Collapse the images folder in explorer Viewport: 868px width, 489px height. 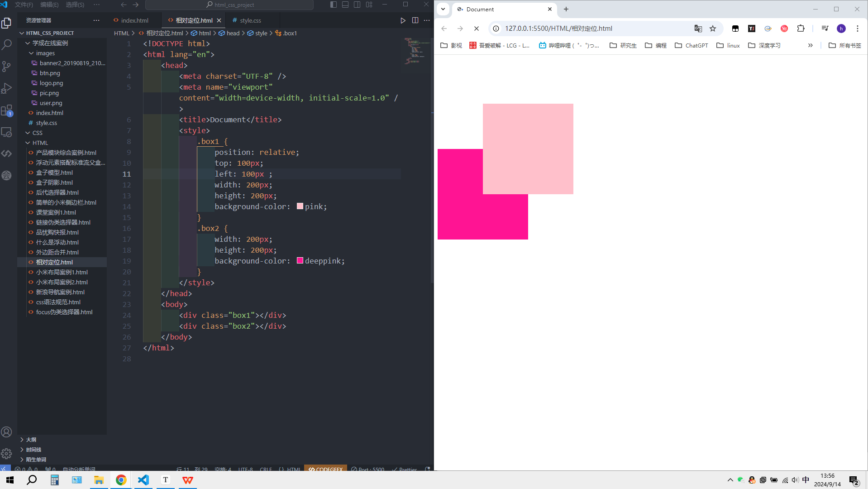pos(31,53)
